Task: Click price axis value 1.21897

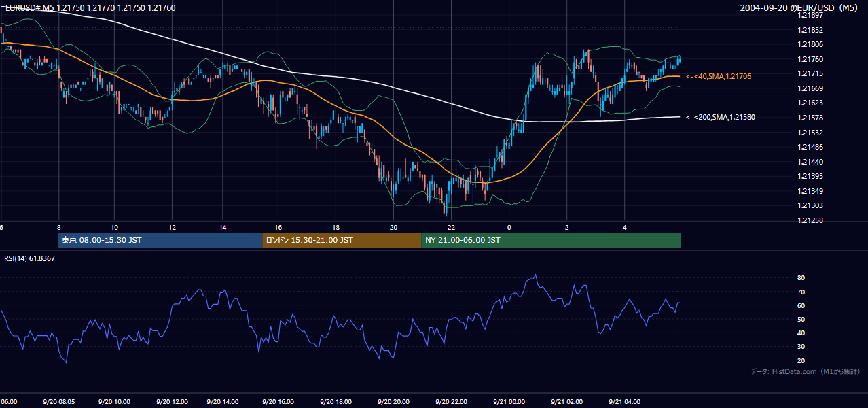Action: coord(811,15)
